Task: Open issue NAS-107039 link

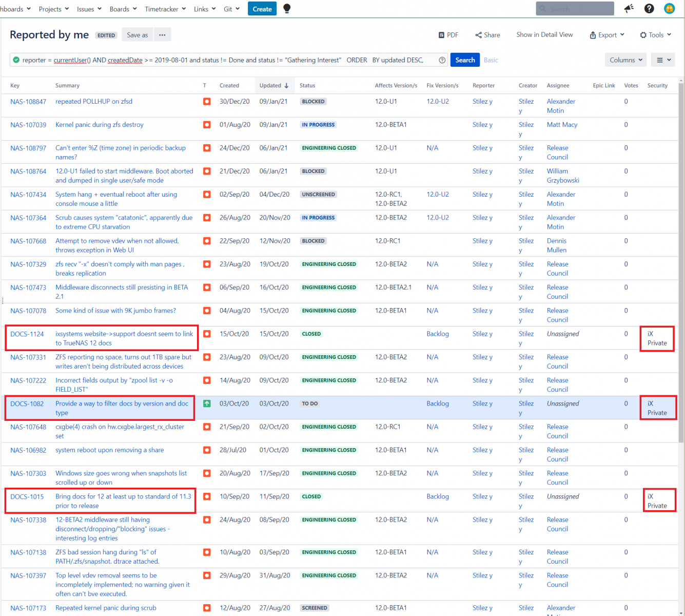Action: tap(28, 125)
